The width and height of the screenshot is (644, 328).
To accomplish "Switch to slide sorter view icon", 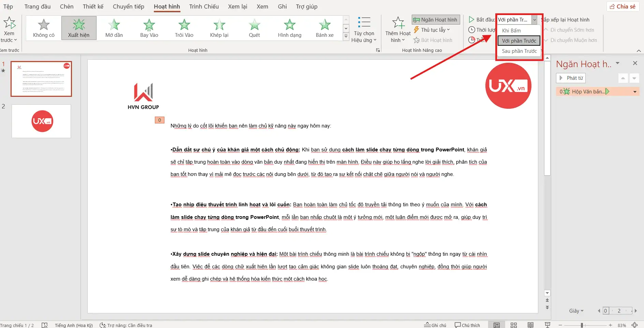I will [514, 325].
